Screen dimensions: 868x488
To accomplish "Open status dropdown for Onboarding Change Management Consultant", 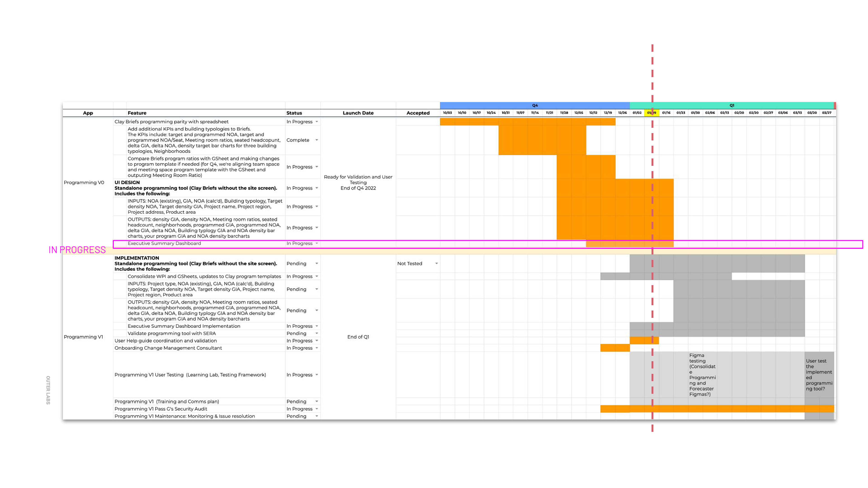I will (x=316, y=348).
